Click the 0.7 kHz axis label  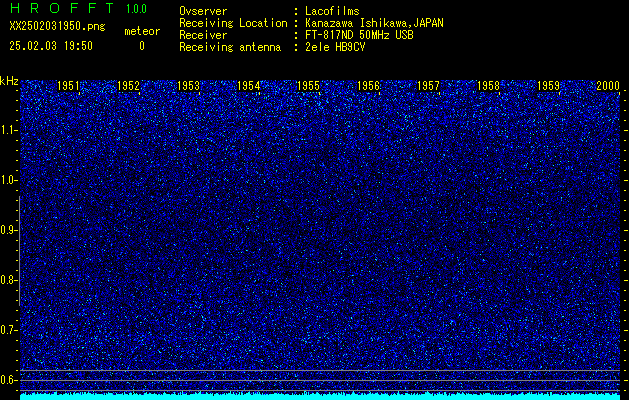point(8,330)
